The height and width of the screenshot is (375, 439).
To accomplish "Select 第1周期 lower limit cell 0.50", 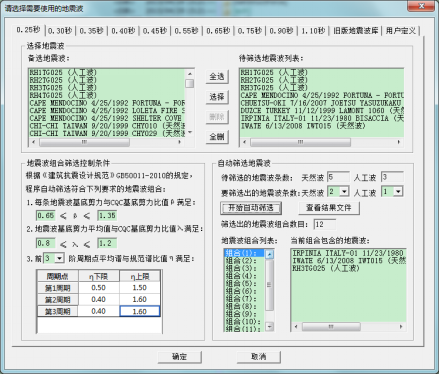I will (99, 288).
